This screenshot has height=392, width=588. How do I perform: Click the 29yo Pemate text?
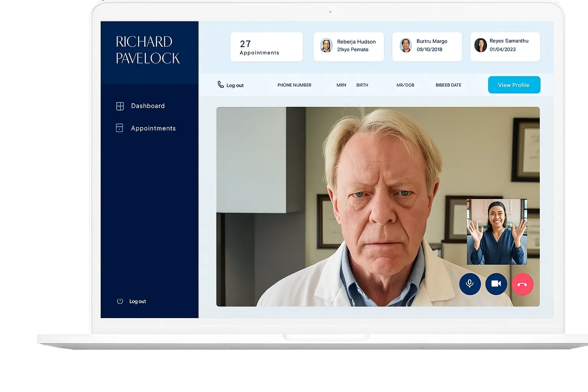(x=353, y=50)
